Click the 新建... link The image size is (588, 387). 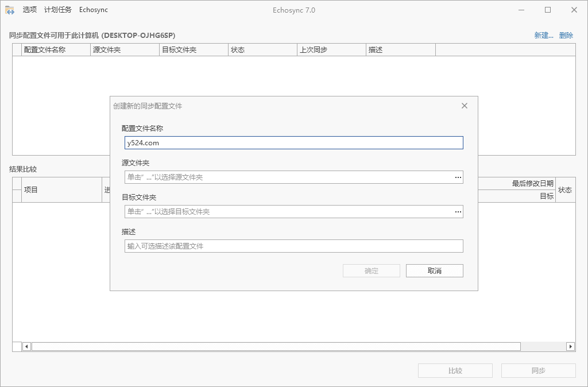pos(544,35)
